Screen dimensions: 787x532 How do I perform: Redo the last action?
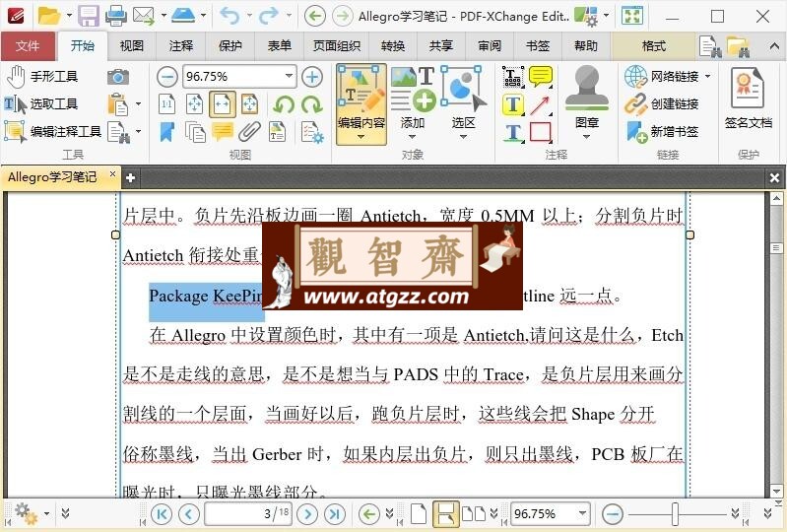(x=269, y=16)
